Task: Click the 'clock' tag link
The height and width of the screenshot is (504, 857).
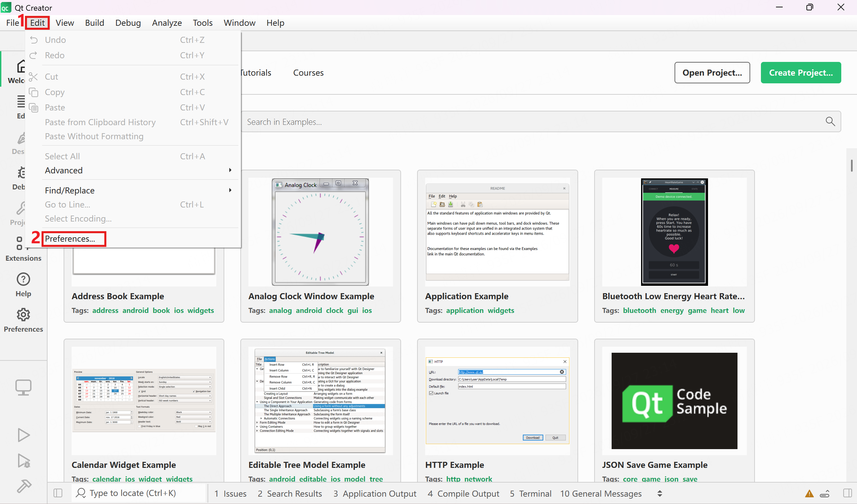Action: (335, 310)
